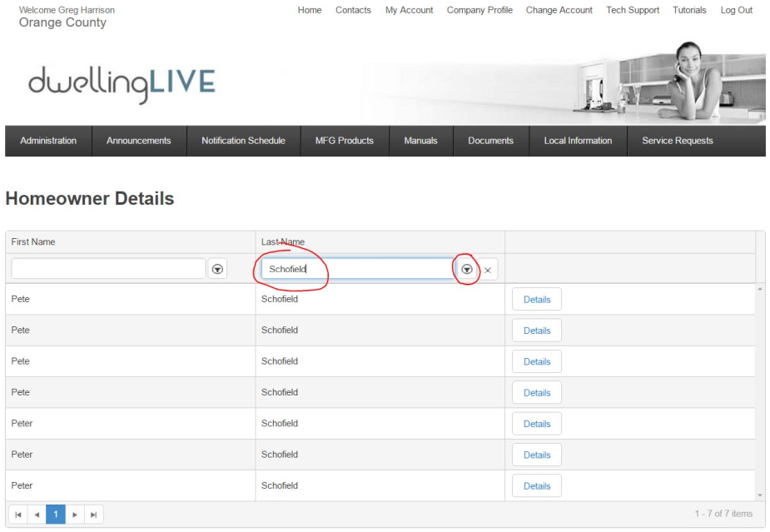
Task: Click the Last Name filter funnel icon
Action: (469, 268)
